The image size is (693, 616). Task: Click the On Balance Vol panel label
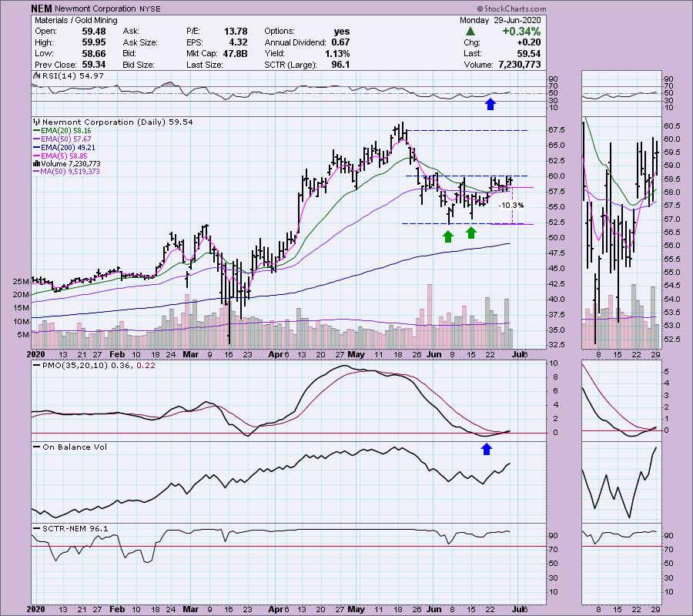75,447
